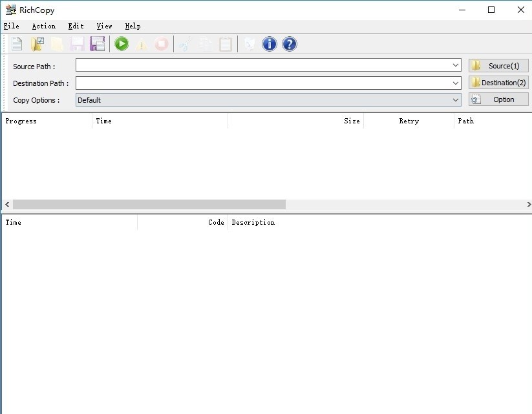
Task: Click the Source(1) button
Action: [x=498, y=66]
